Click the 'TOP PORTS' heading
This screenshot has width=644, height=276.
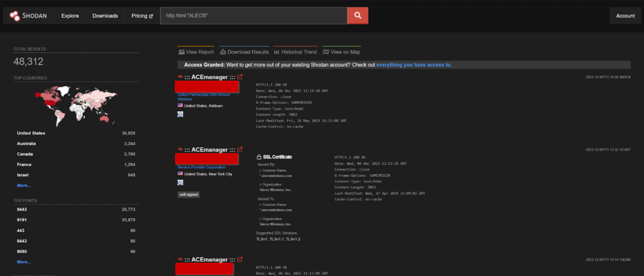click(x=25, y=201)
